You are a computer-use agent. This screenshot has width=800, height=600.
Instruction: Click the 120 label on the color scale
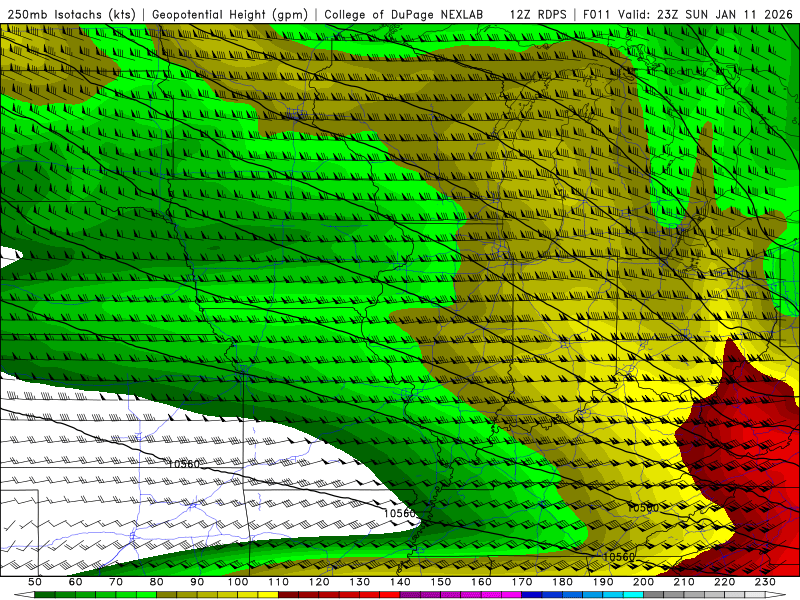point(319,582)
